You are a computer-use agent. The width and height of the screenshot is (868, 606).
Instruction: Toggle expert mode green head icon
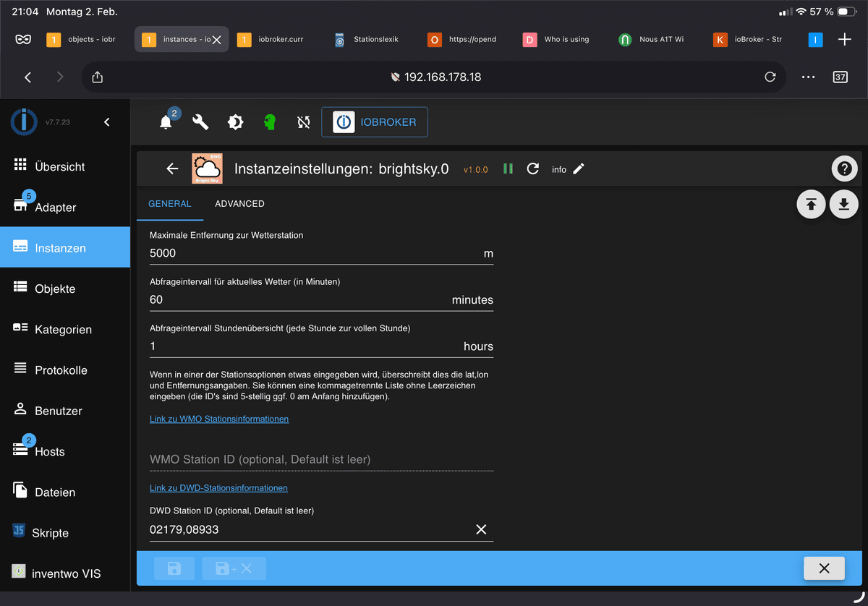270,122
